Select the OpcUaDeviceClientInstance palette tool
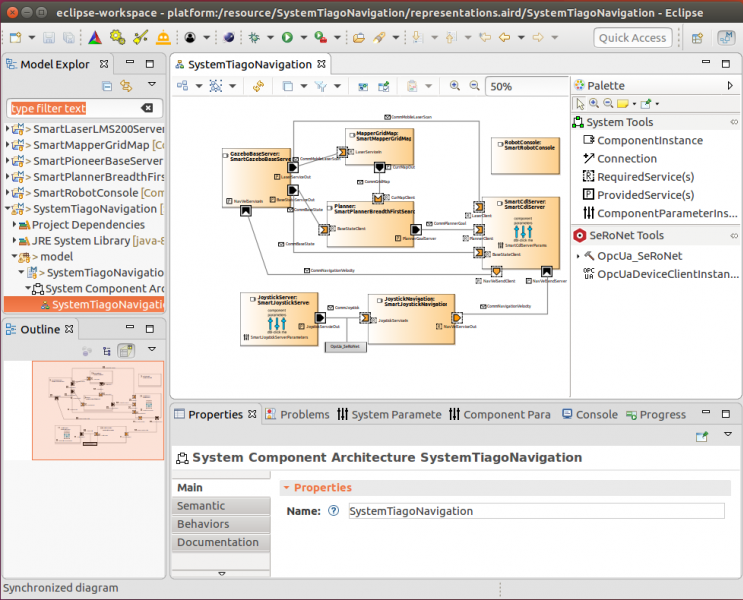The height and width of the screenshot is (600, 743). point(667,274)
